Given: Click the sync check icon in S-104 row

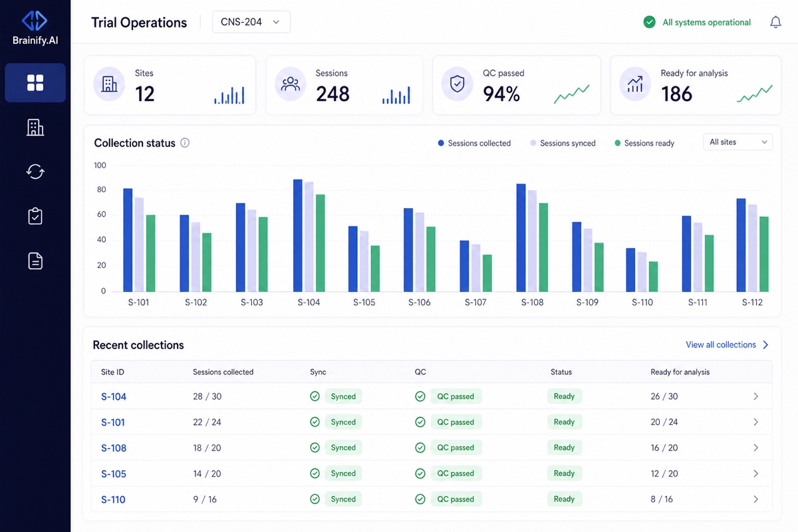Looking at the screenshot, I should [315, 396].
